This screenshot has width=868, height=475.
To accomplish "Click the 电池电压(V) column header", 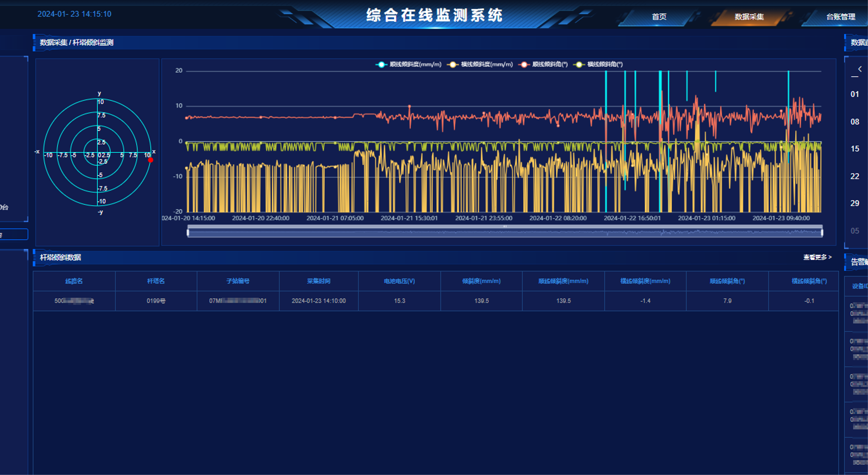I will [399, 281].
